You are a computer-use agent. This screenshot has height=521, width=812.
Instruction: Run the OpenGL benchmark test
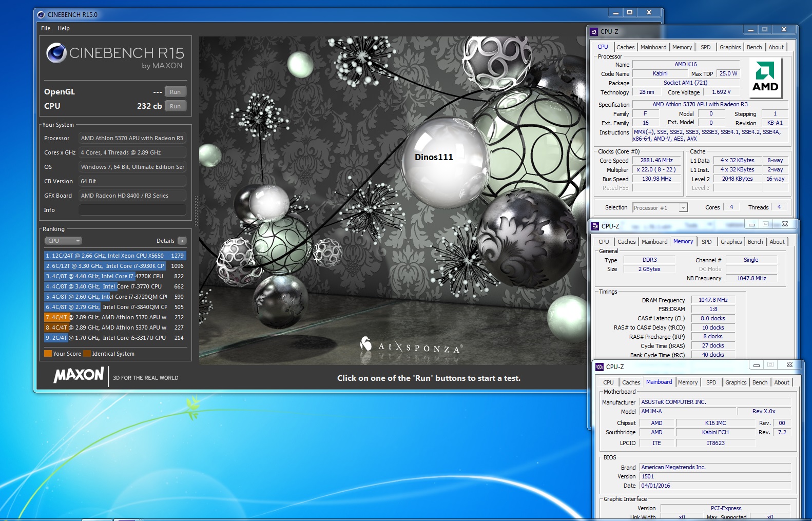coord(175,92)
